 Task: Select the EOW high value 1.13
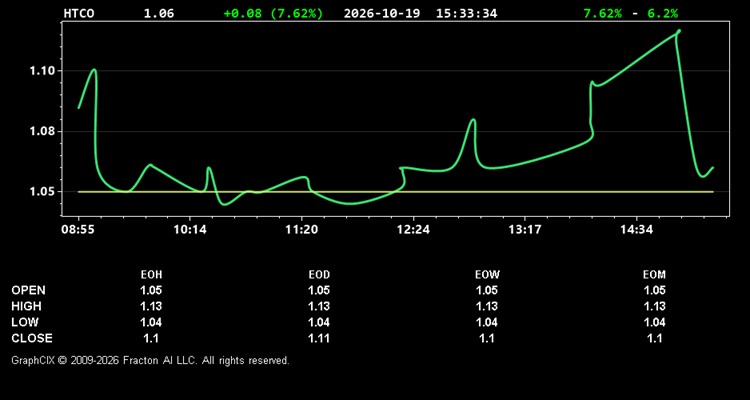tap(487, 306)
